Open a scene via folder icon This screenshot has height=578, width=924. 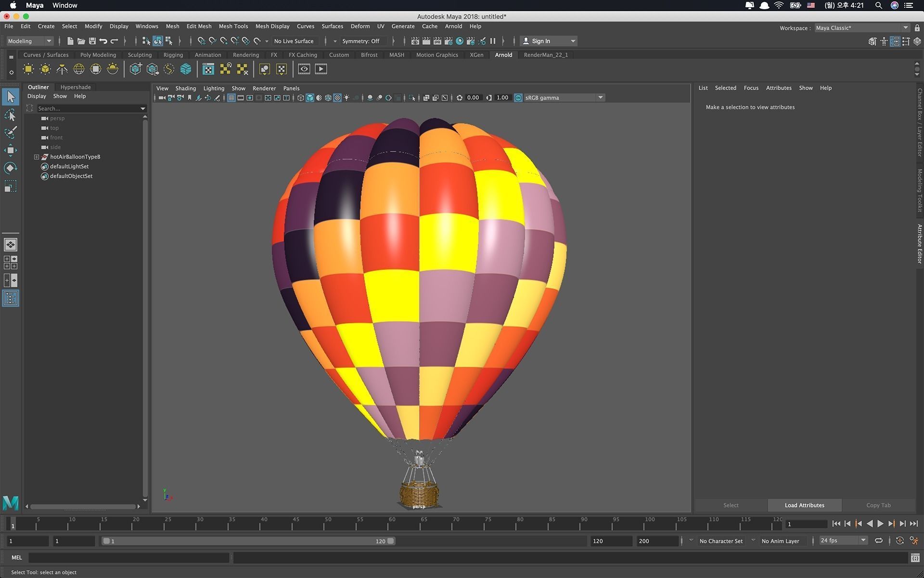coord(81,41)
